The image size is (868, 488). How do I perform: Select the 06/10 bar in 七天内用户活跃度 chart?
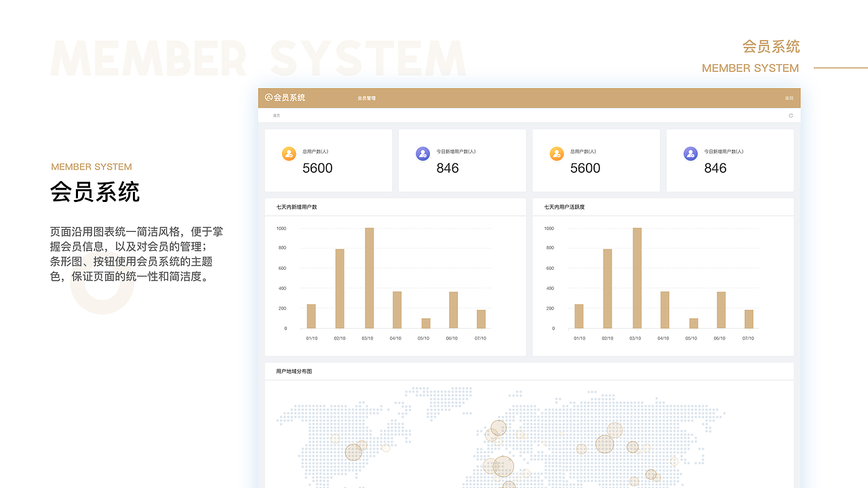coord(722,310)
